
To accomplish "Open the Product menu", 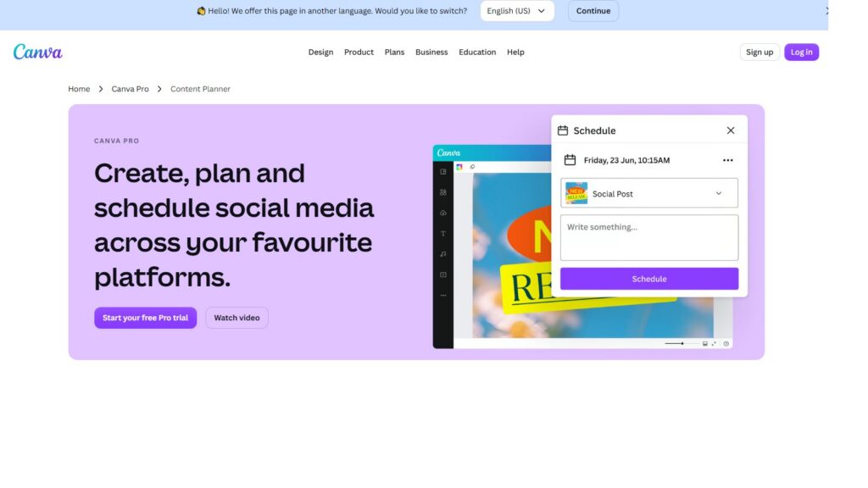I will (359, 52).
